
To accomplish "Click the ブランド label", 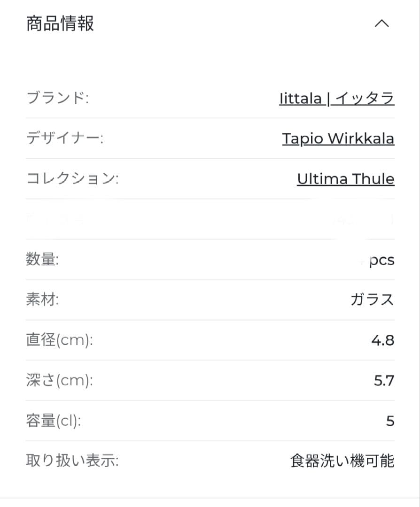I will (57, 99).
